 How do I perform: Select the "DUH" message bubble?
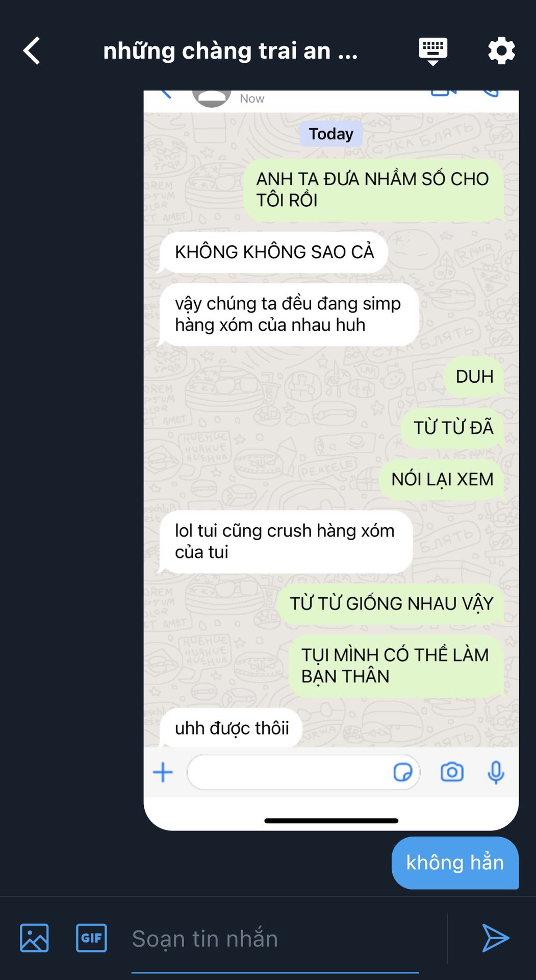pyautogui.click(x=474, y=377)
